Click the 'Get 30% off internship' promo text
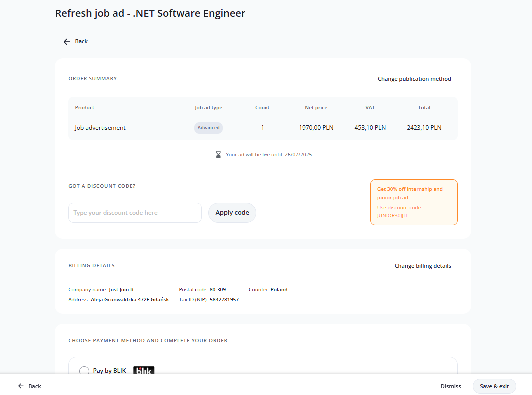Viewport: 532px width, 395px height. click(409, 189)
